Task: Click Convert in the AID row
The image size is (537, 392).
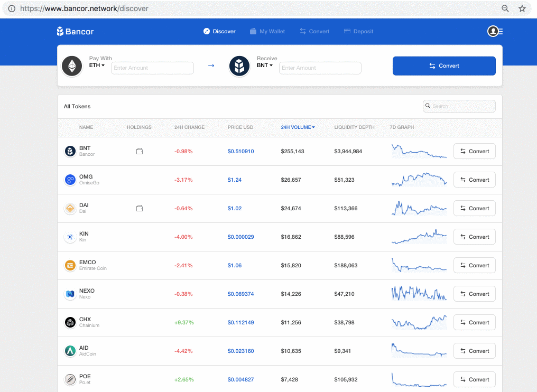Action: point(474,351)
